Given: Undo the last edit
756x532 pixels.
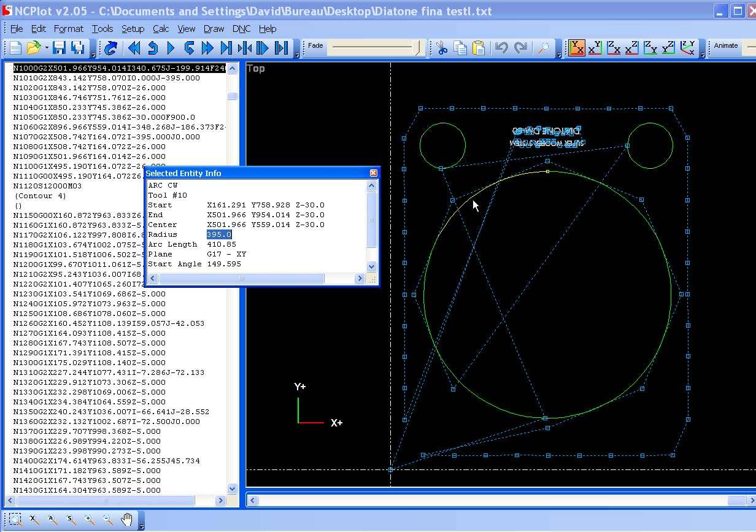Looking at the screenshot, I should 502,48.
